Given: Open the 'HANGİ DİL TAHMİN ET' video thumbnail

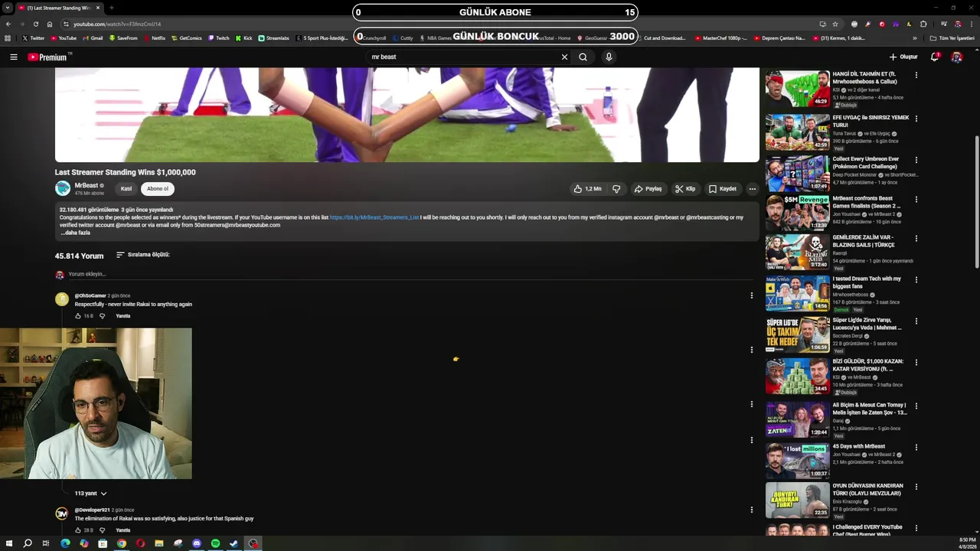Looking at the screenshot, I should 797,90.
